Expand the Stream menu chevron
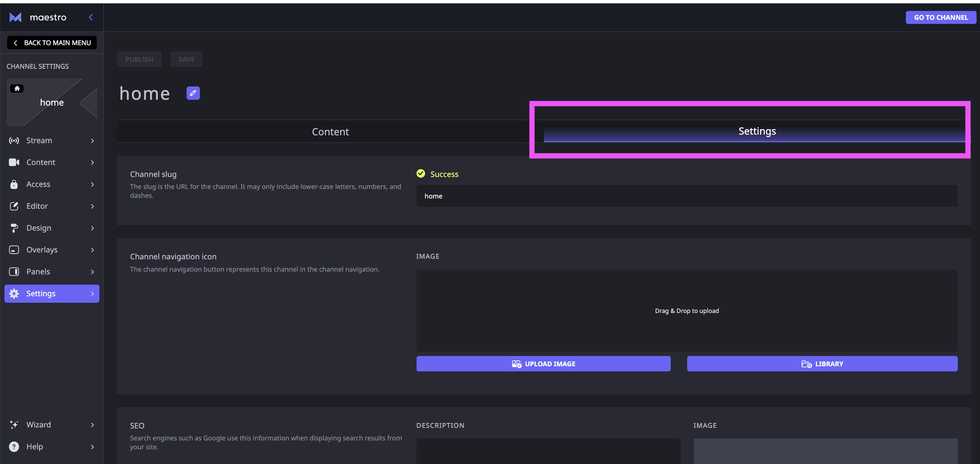 tap(93, 141)
